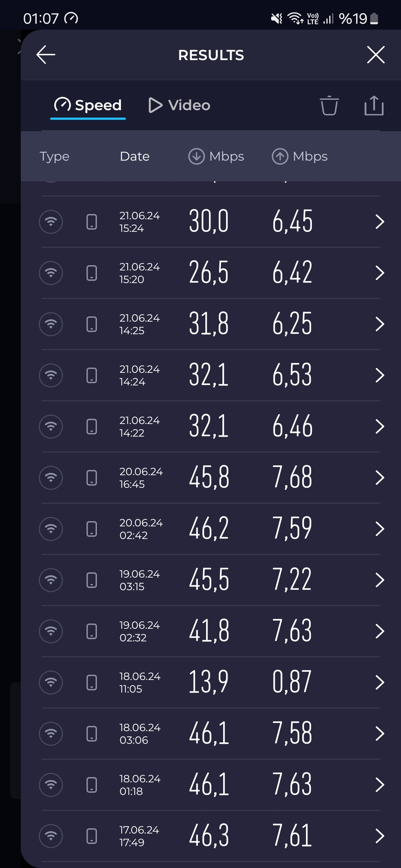Viewport: 401px width, 868px height.
Task: Tap the back arrow in Results header
Action: coord(46,55)
